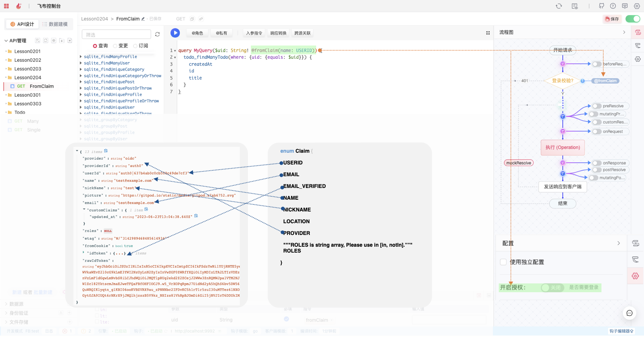Enable the preResolve hook toggle
This screenshot has height=337, width=644.
click(597, 106)
